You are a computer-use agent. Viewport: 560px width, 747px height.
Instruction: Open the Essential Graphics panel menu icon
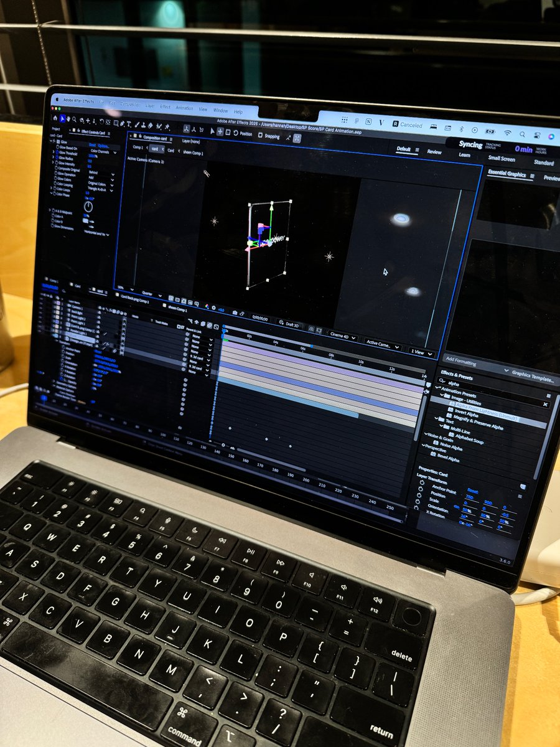pyautogui.click(x=532, y=176)
